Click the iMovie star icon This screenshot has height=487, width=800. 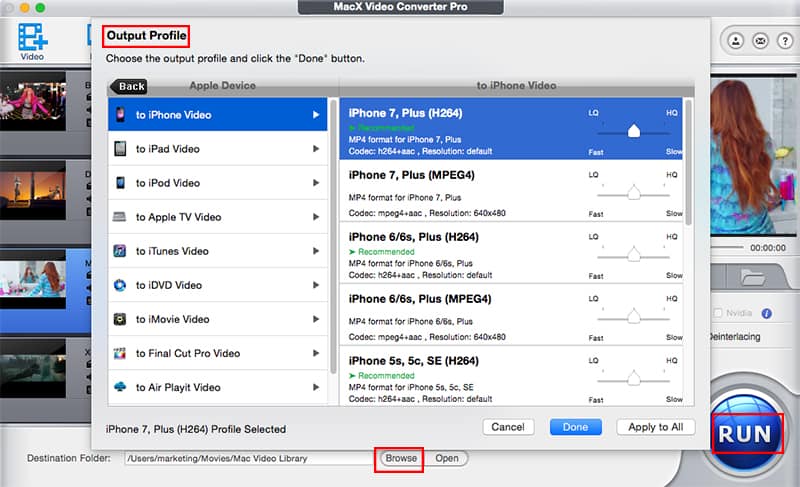[x=120, y=319]
